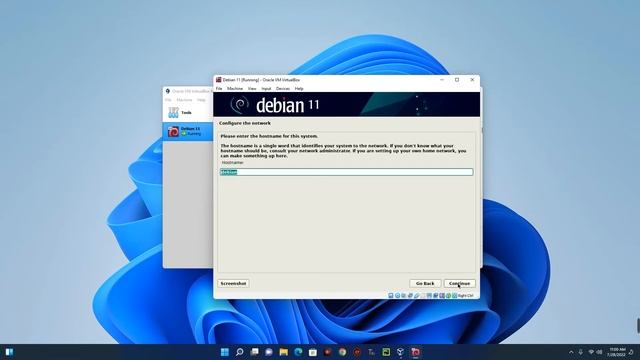Viewport: 640px width, 360px height.
Task: Minimize the Debian 11 VM window
Action: click(x=442, y=80)
